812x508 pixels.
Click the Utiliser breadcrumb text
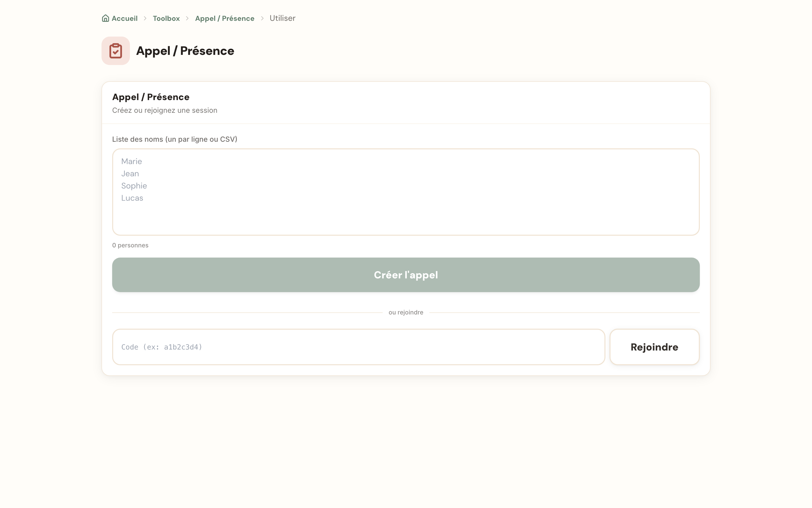pyautogui.click(x=282, y=18)
